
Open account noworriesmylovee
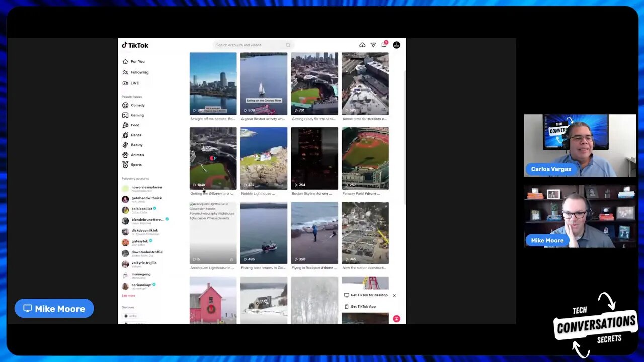pos(142,189)
